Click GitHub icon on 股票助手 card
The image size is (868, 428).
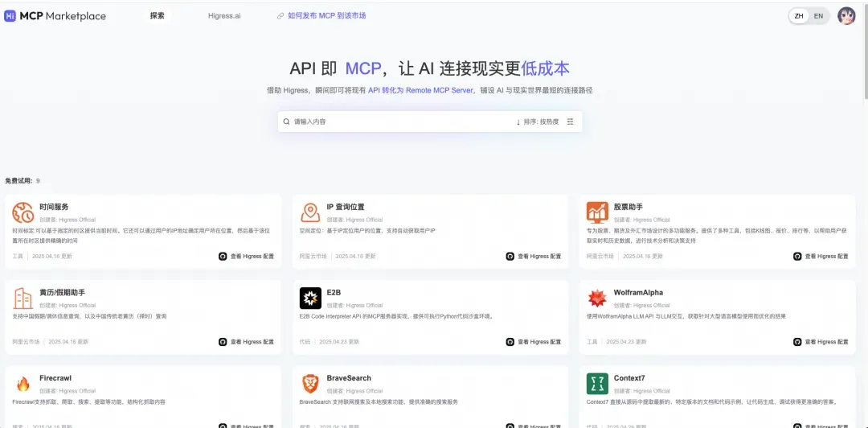point(797,256)
